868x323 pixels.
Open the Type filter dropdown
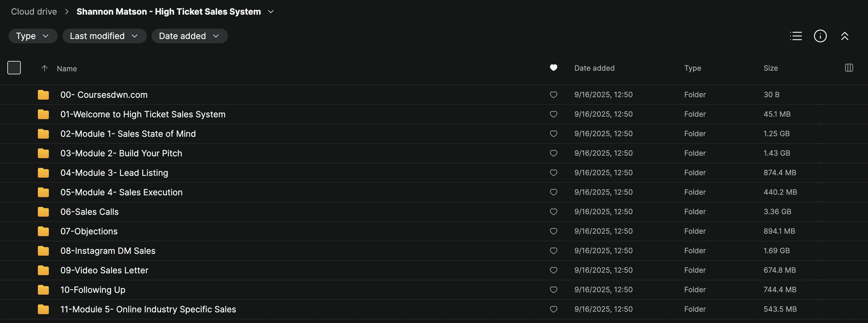33,36
